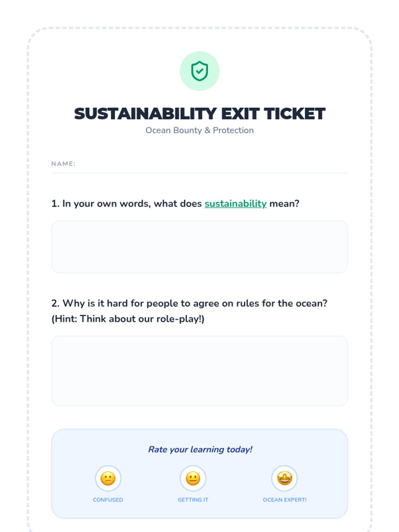Click the role-play hint text

tap(128, 319)
